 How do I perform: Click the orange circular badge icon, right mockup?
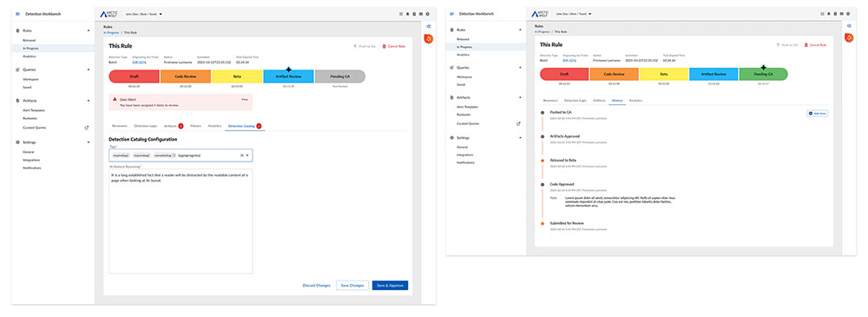click(x=849, y=37)
